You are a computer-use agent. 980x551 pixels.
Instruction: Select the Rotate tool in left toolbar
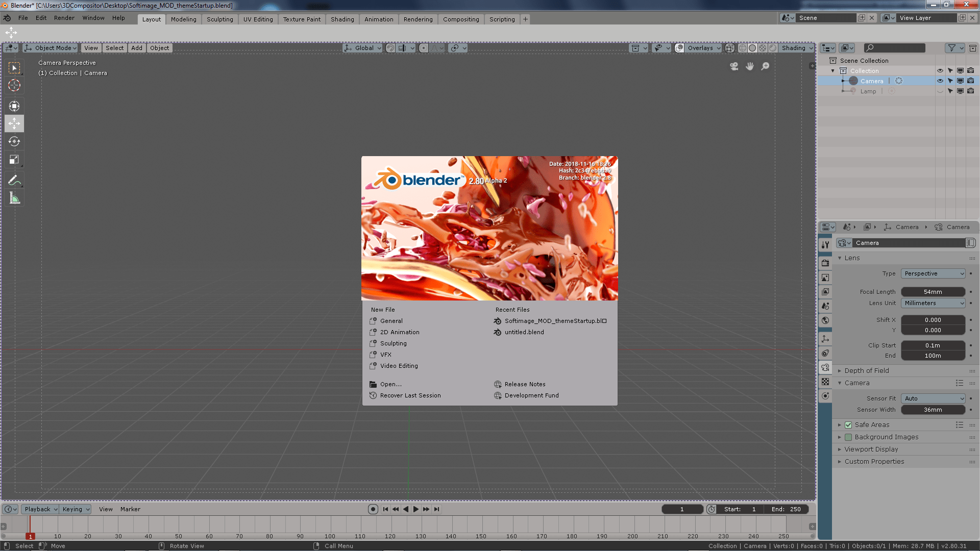(x=14, y=141)
